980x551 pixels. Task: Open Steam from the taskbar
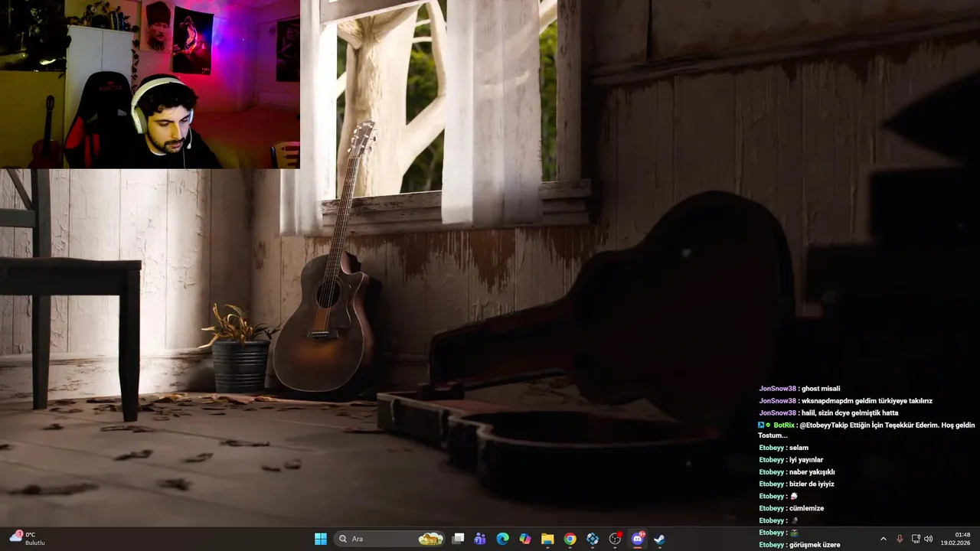click(659, 539)
